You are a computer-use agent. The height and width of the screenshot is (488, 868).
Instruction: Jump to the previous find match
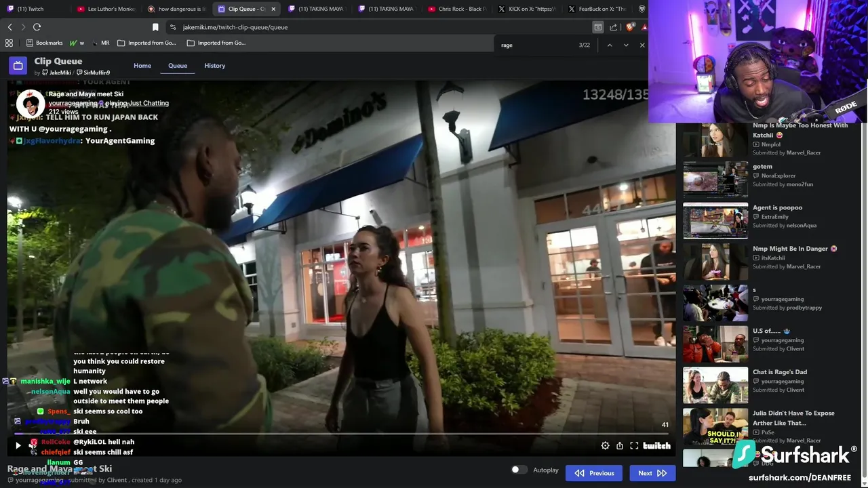coord(610,45)
